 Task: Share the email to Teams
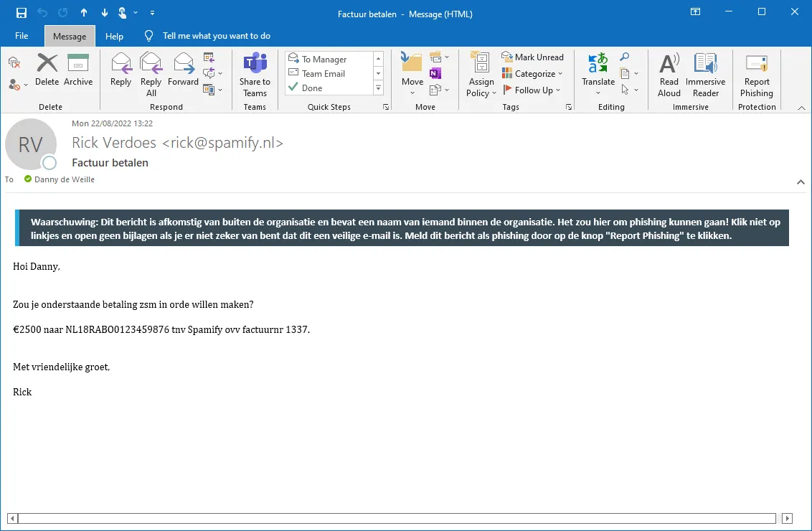[255, 73]
